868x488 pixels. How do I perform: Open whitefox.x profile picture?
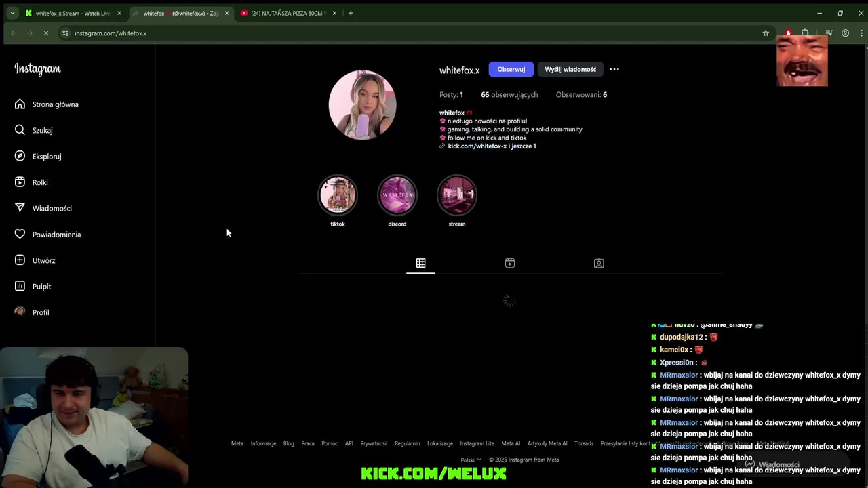click(x=362, y=104)
